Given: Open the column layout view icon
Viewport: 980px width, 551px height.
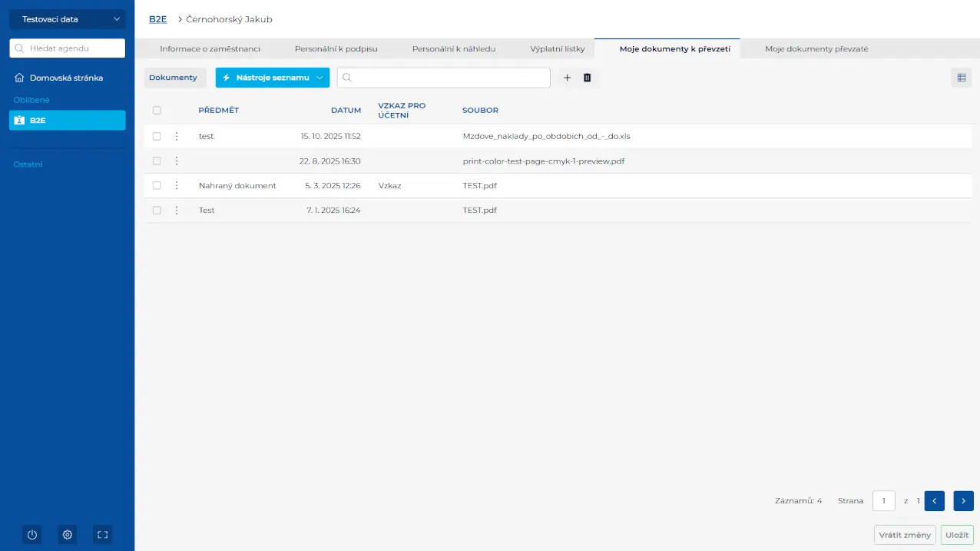Looking at the screenshot, I should click(x=961, y=78).
